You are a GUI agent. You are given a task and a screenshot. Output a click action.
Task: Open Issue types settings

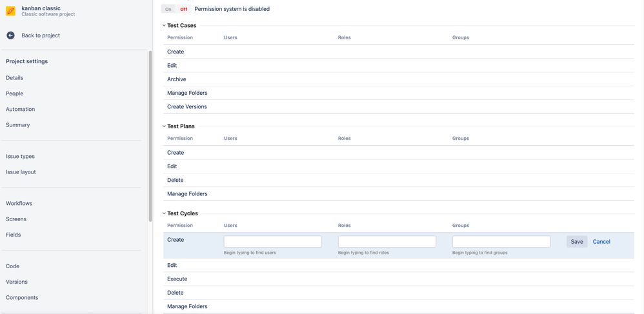pos(20,157)
